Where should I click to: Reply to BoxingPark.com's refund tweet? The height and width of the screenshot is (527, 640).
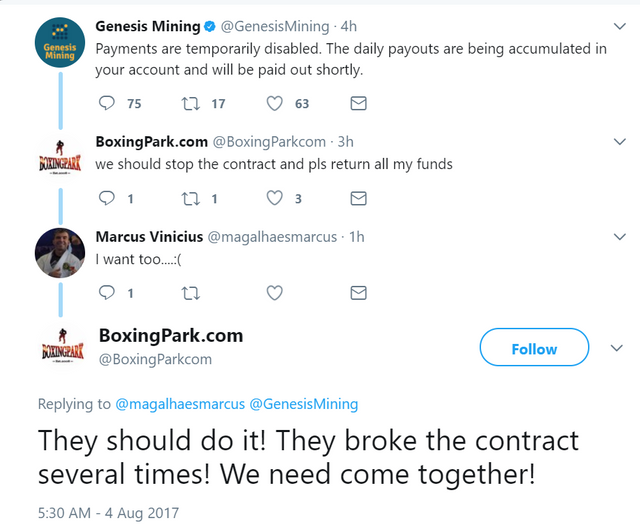point(109,198)
